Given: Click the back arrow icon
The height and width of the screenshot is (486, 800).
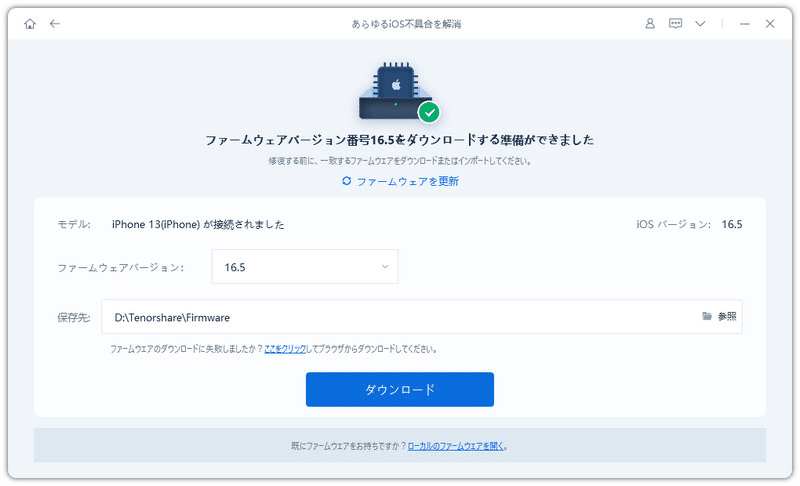Looking at the screenshot, I should coord(55,23).
